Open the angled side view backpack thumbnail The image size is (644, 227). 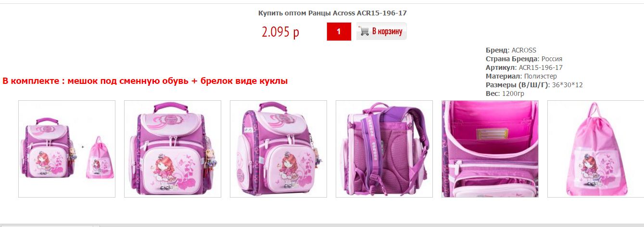(x=278, y=149)
